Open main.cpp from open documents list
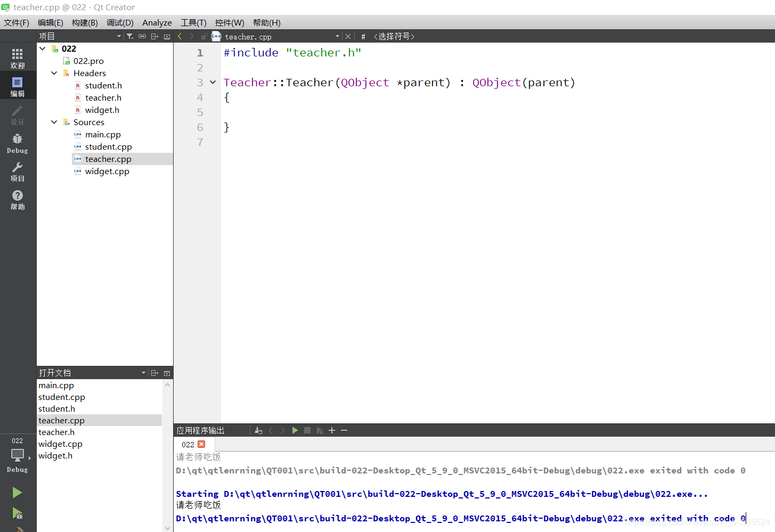 pyautogui.click(x=100, y=385)
